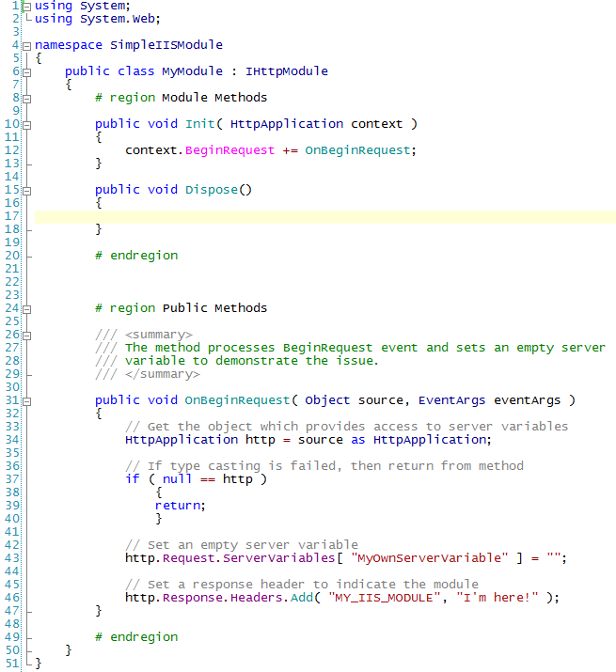616x672 pixels.
Task: Click the "I'm here!" string literal
Action: [x=498, y=598]
